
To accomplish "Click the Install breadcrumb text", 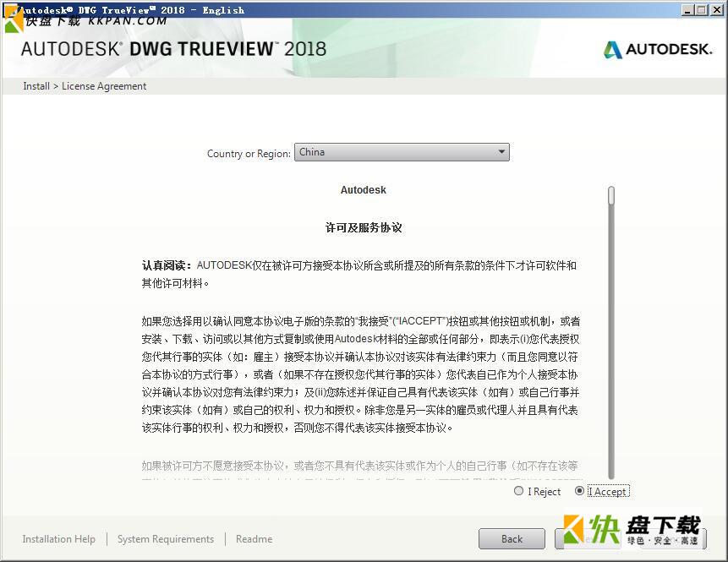I will click(36, 86).
